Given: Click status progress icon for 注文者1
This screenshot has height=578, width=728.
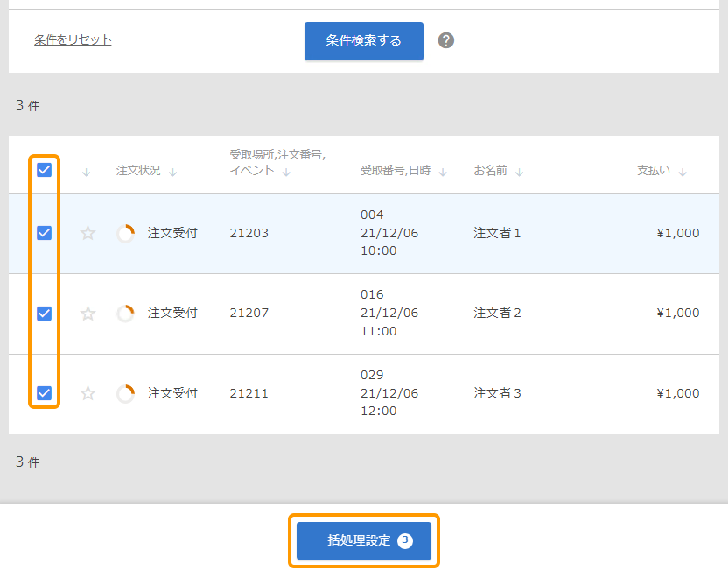Looking at the screenshot, I should [x=126, y=233].
